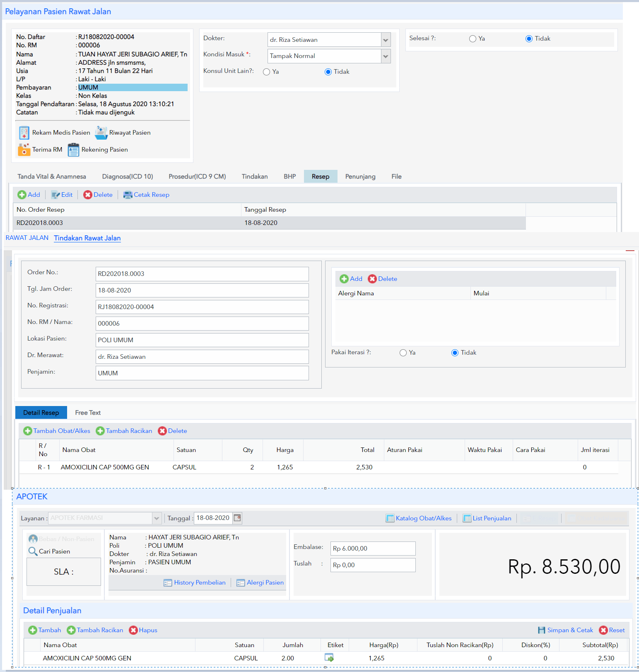Switch to Free Text tab
The width and height of the screenshot is (639, 672).
(88, 413)
